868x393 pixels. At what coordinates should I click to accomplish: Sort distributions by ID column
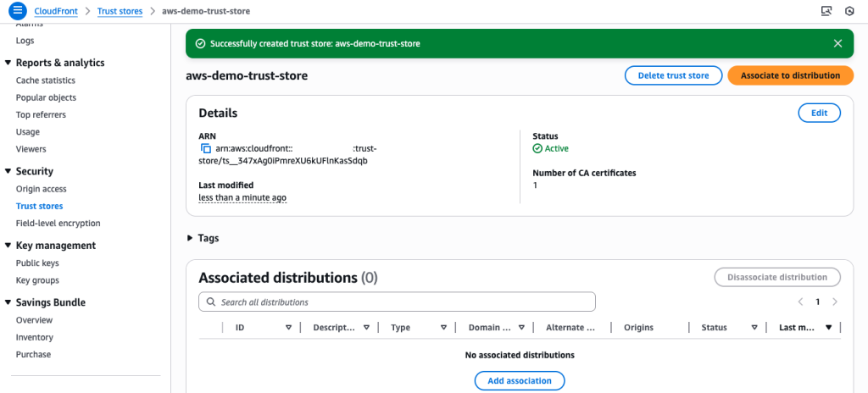coord(288,327)
